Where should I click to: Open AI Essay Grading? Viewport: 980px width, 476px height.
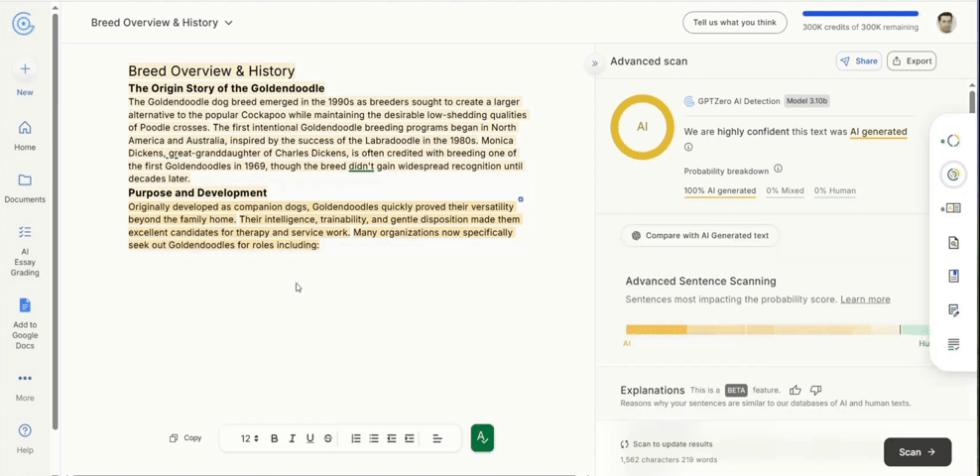tap(25, 251)
